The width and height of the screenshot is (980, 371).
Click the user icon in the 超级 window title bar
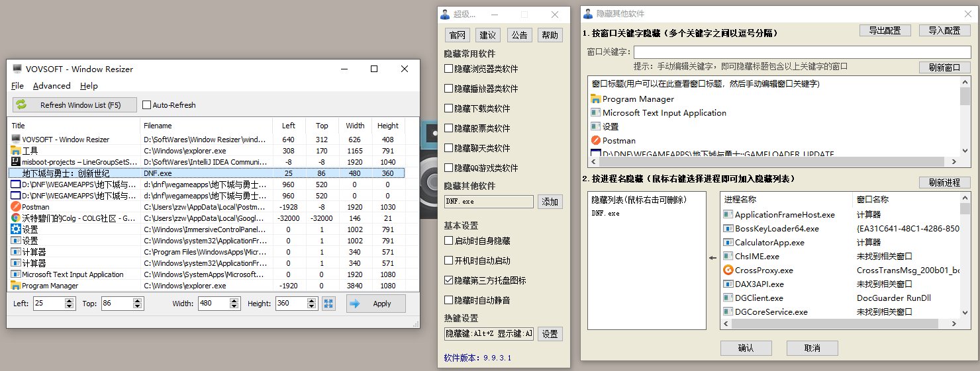tap(445, 15)
